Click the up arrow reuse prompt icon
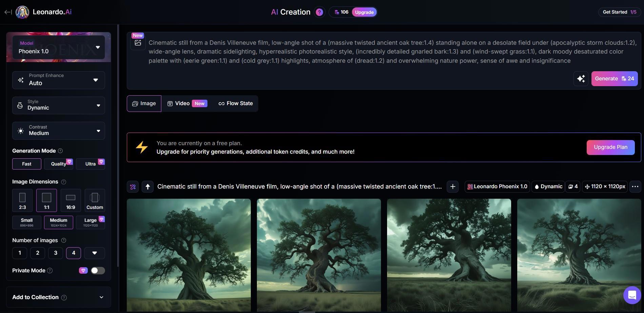Image resolution: width=644 pixels, height=313 pixels. (x=147, y=187)
